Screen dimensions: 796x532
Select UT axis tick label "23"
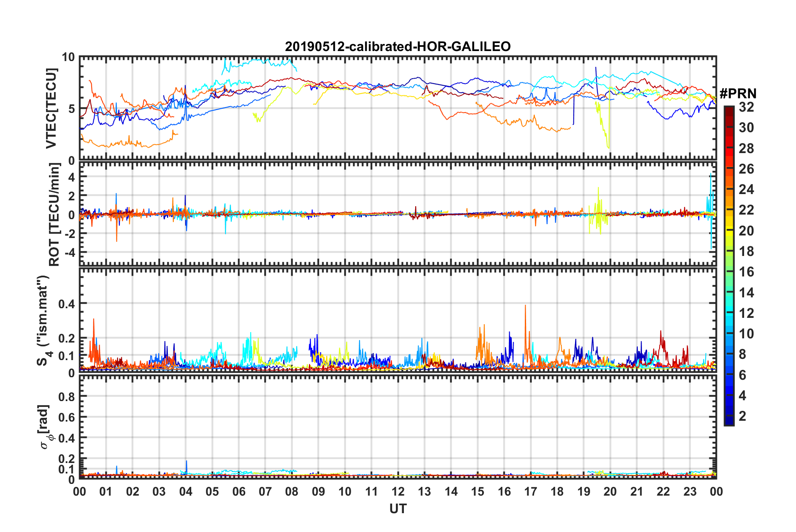click(x=690, y=491)
